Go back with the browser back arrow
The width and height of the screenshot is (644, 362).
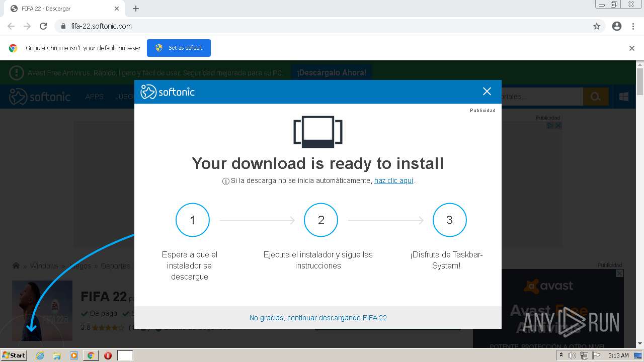[x=11, y=26]
